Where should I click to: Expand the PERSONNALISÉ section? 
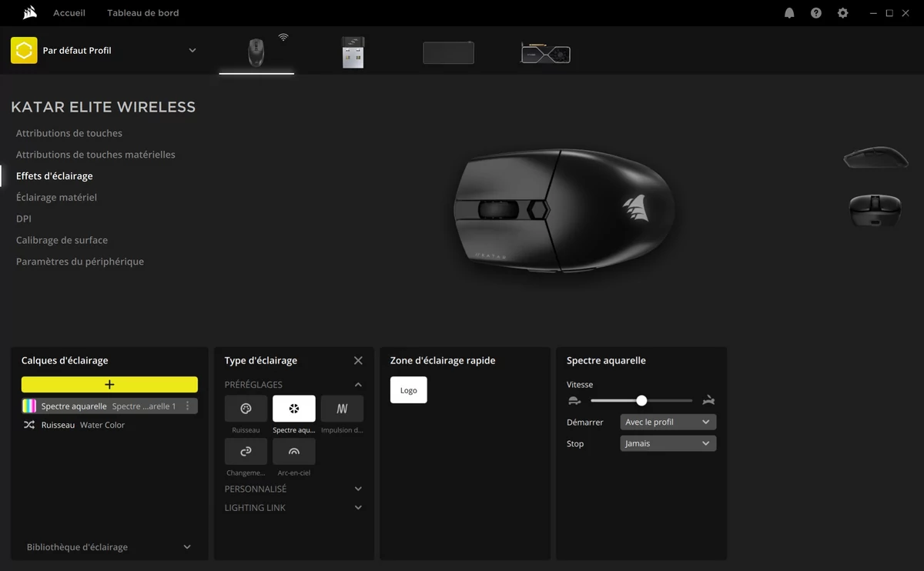point(358,489)
